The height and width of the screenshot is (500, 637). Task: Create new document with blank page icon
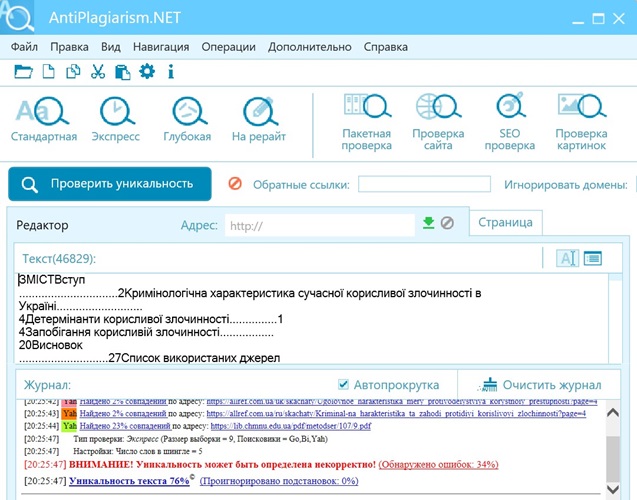coord(49,72)
